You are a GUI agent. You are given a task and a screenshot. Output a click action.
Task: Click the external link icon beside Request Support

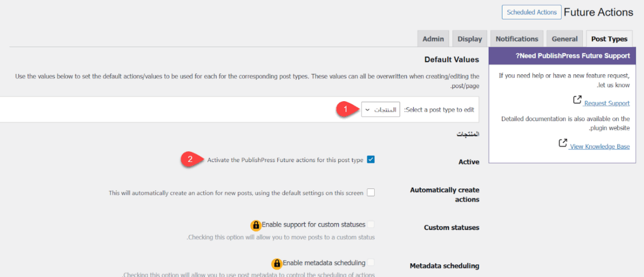(577, 100)
